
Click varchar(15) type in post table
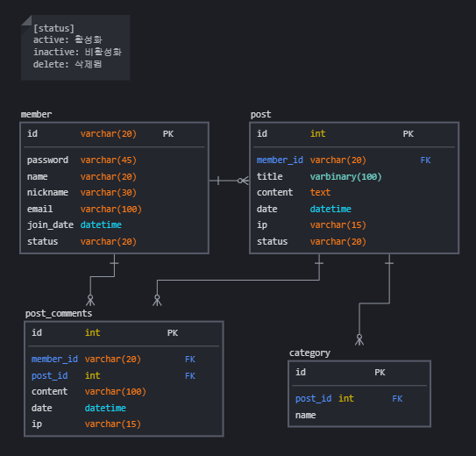[x=338, y=225]
